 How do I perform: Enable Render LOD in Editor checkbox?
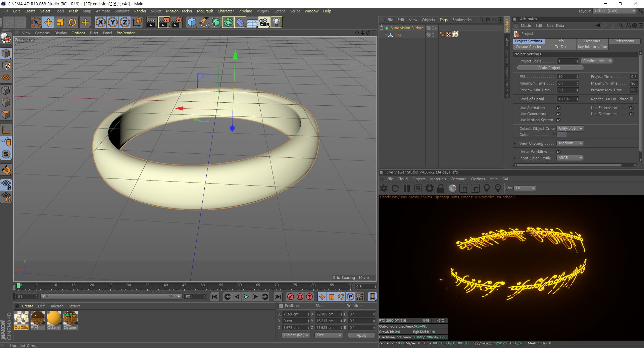[631, 99]
